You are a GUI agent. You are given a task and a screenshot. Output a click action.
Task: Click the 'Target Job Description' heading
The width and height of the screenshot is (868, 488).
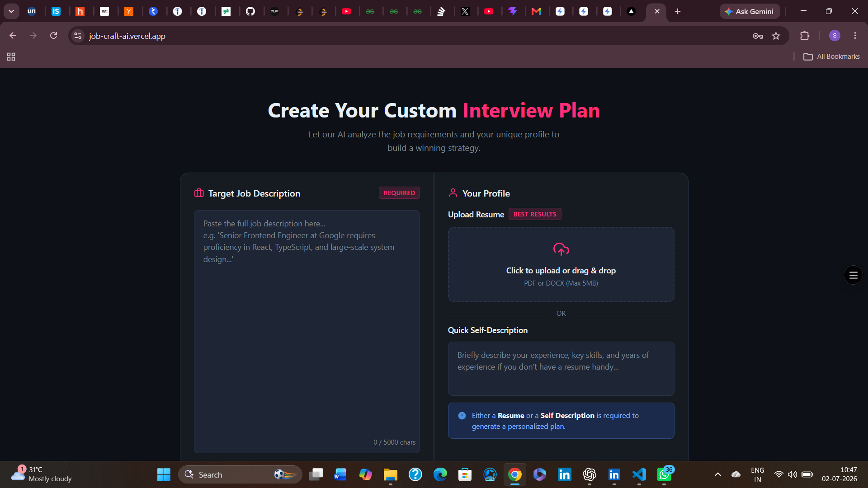coord(254,193)
